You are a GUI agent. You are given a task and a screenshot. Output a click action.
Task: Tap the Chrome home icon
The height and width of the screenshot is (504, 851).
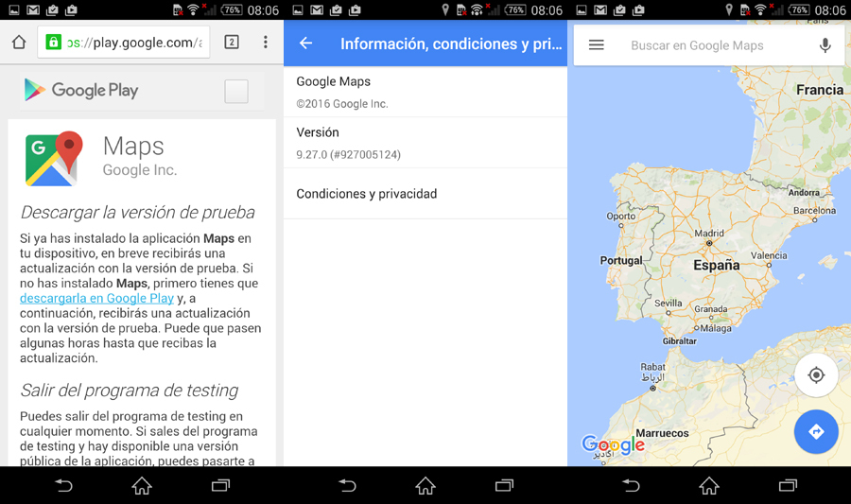pos(19,43)
